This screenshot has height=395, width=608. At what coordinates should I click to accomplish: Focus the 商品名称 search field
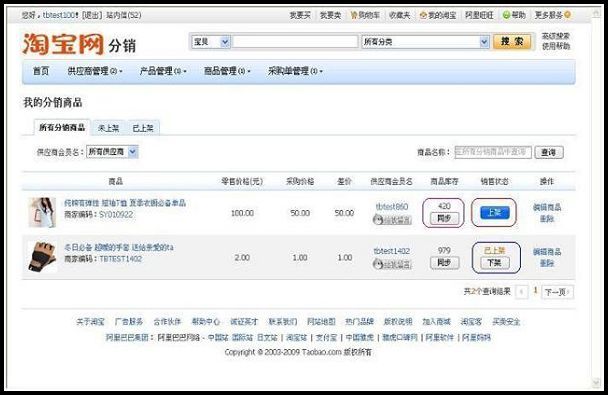[x=492, y=152]
